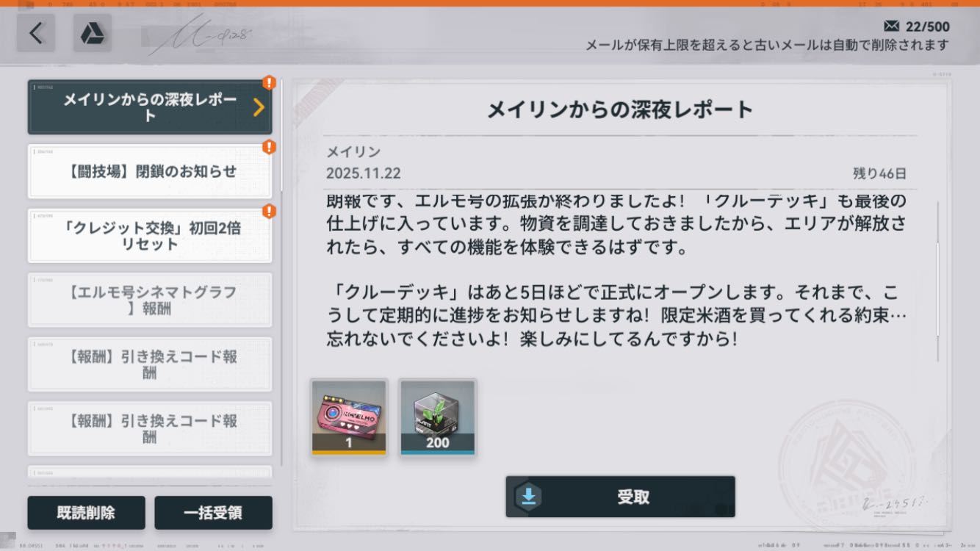The image size is (980, 551).
Task: Expand the chevron on メイリンからの深夜レポート entry
Action: [258, 107]
